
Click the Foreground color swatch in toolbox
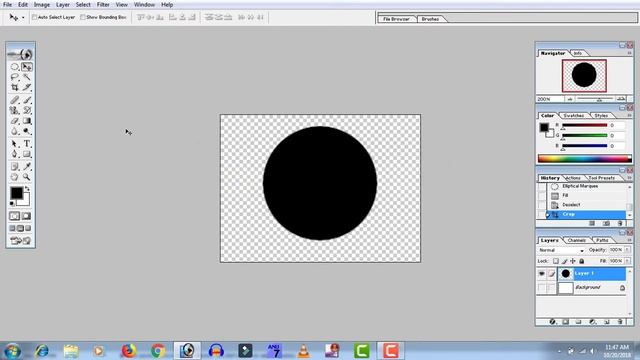[17, 193]
